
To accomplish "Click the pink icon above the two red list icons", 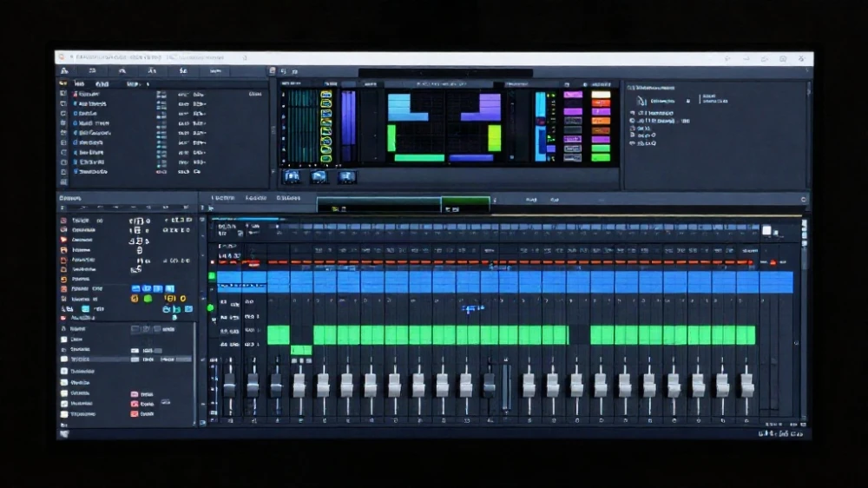I will pyautogui.click(x=134, y=394).
